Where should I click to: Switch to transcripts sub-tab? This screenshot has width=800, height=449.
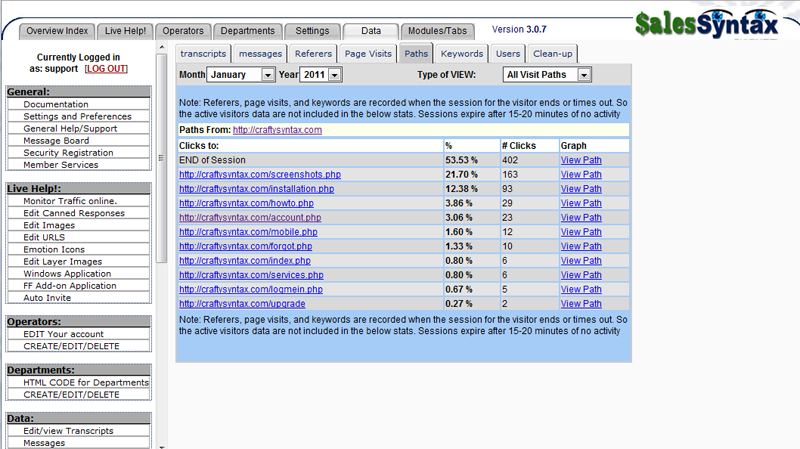point(203,54)
